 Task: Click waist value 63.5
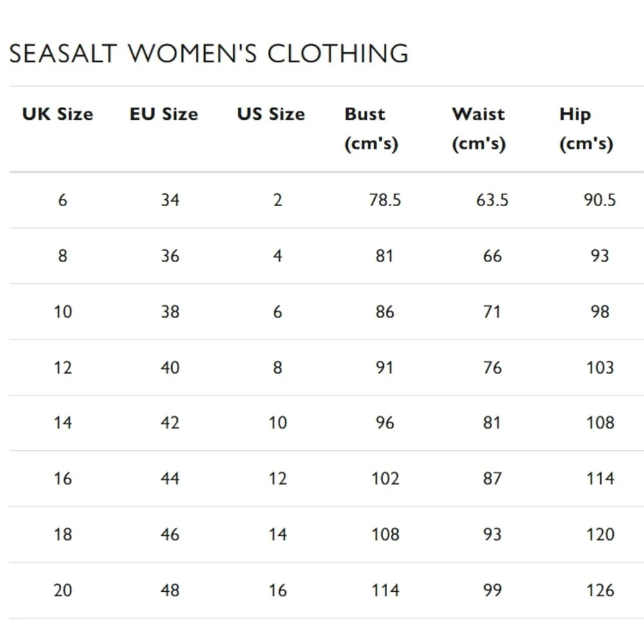tap(493, 200)
